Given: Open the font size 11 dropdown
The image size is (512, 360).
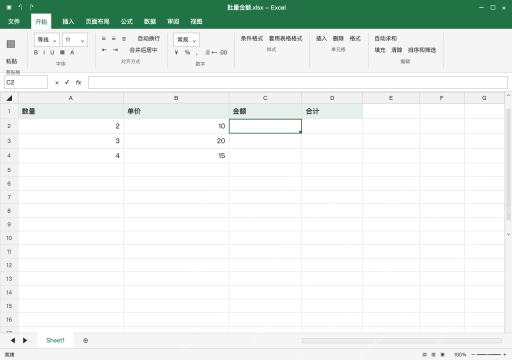Looking at the screenshot, I should (x=75, y=40).
